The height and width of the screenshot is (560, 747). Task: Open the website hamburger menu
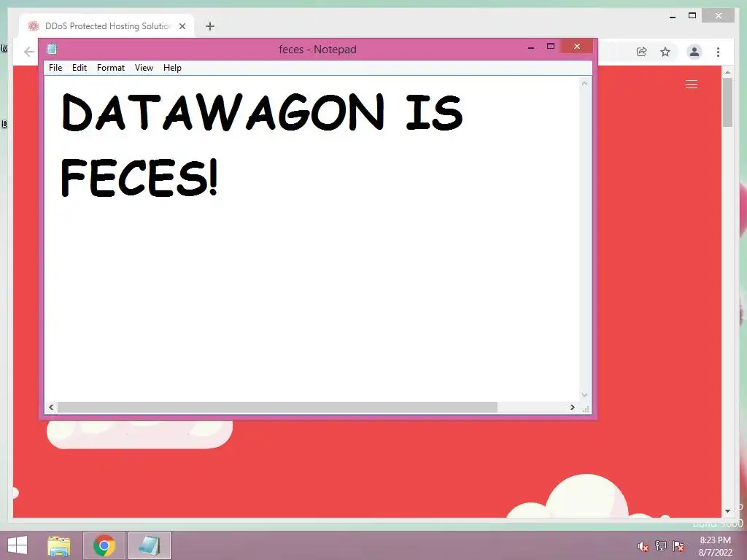point(692,85)
